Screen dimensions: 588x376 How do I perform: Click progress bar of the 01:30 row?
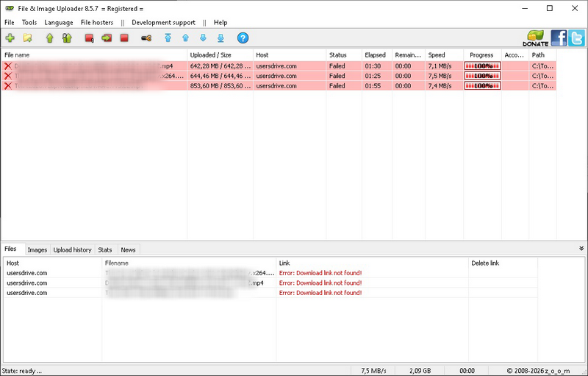(x=482, y=66)
